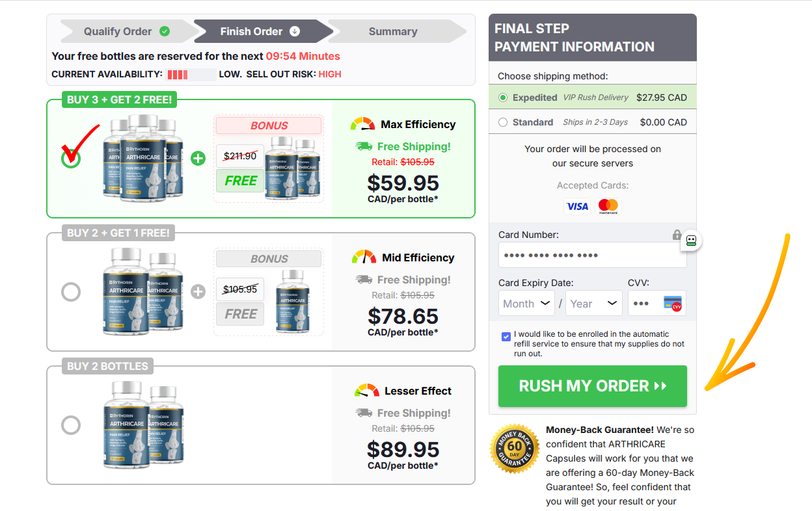Go to the Summary step
Screen dimensions: 812x511
click(393, 31)
